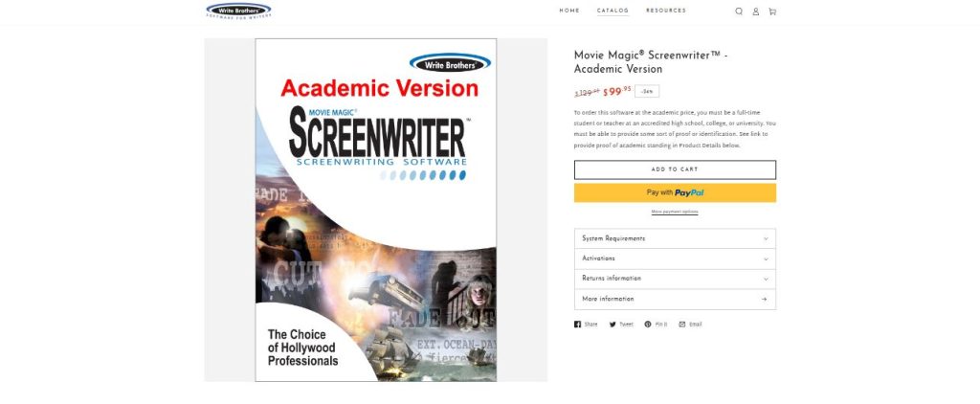The width and height of the screenshot is (980, 404).
Task: Expand the Activations section
Action: click(x=675, y=258)
